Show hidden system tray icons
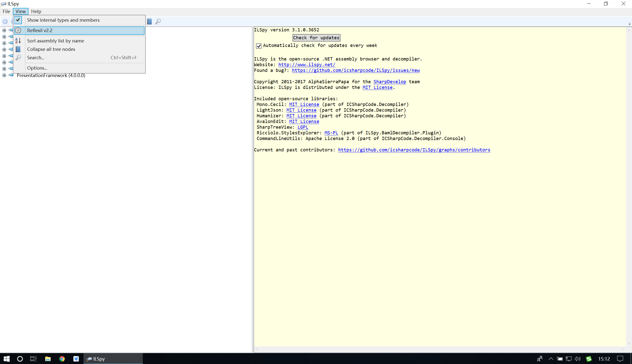This screenshot has height=364, width=632. pyautogui.click(x=551, y=359)
